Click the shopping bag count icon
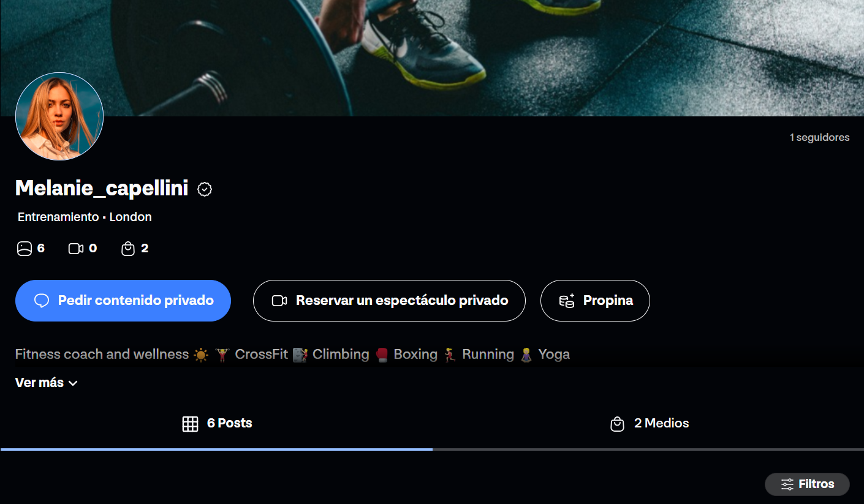The height and width of the screenshot is (504, 864). (127, 249)
